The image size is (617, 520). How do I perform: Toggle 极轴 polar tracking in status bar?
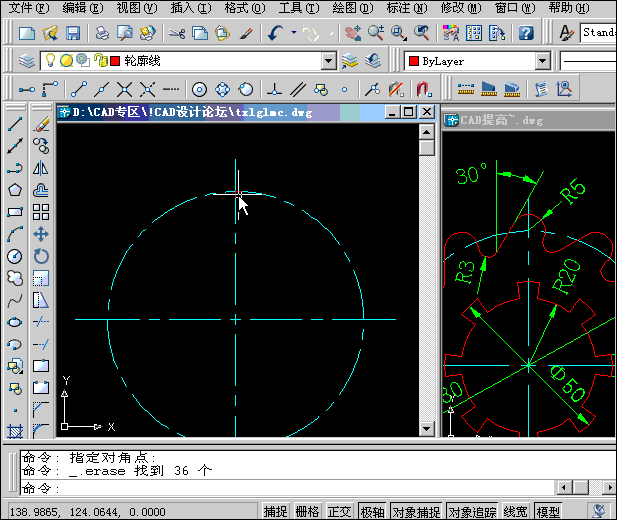[372, 512]
